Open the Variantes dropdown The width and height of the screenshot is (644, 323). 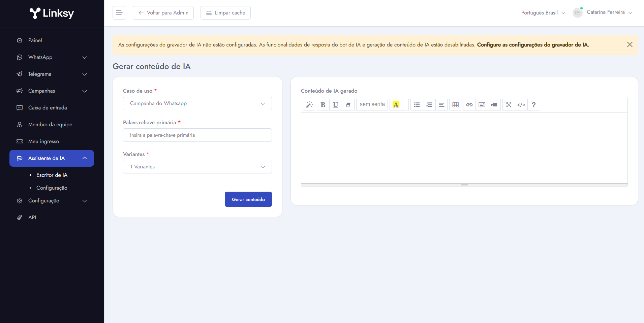[197, 167]
